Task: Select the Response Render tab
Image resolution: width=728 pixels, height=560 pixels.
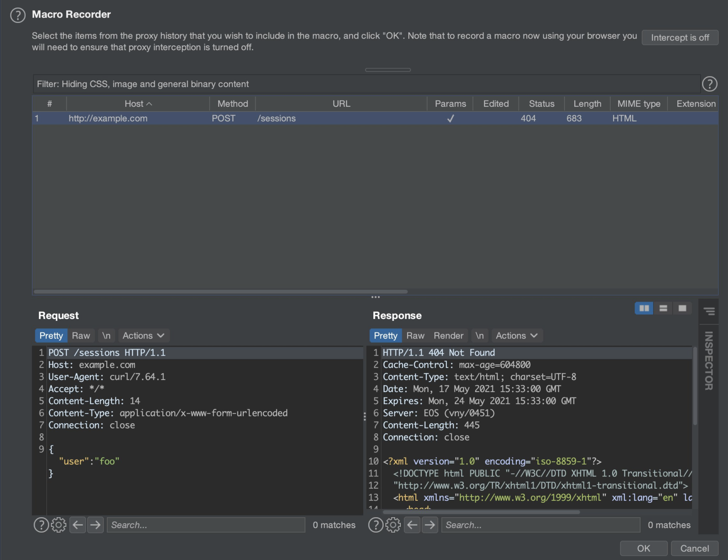Action: pos(448,335)
